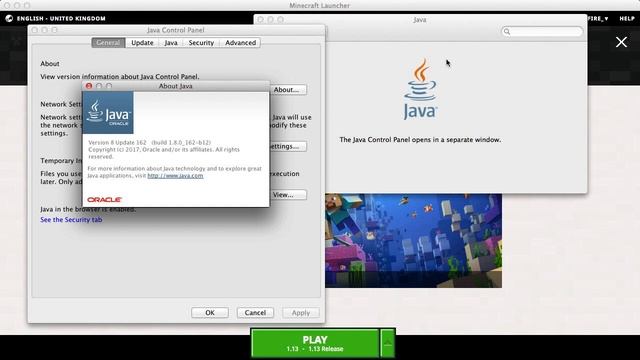640x360 pixels.
Task: Open the Update tab
Action: [x=142, y=42]
